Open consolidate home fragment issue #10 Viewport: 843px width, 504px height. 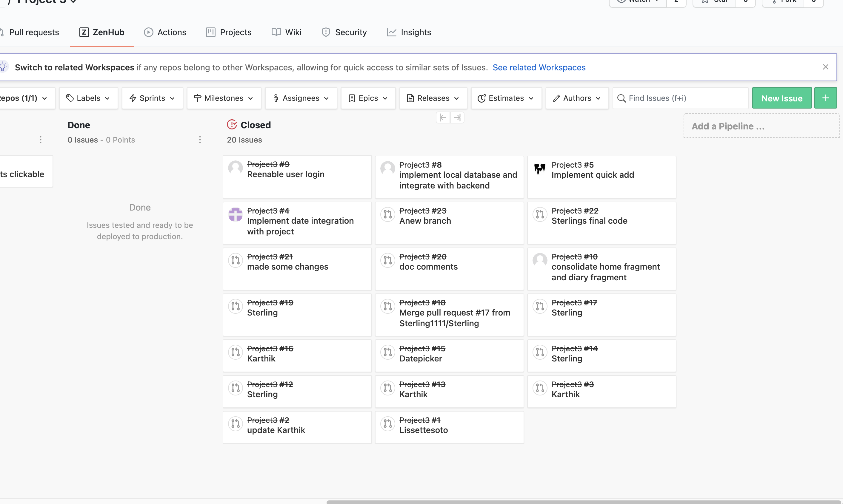click(602, 269)
